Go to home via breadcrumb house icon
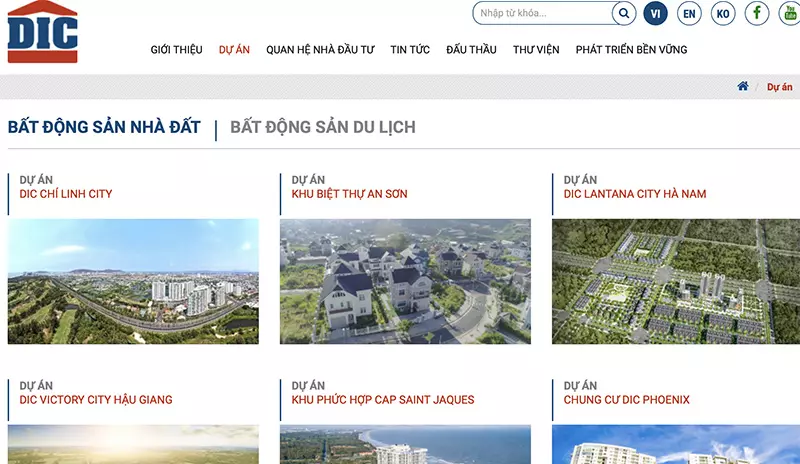The height and width of the screenshot is (464, 800). pyautogui.click(x=743, y=86)
